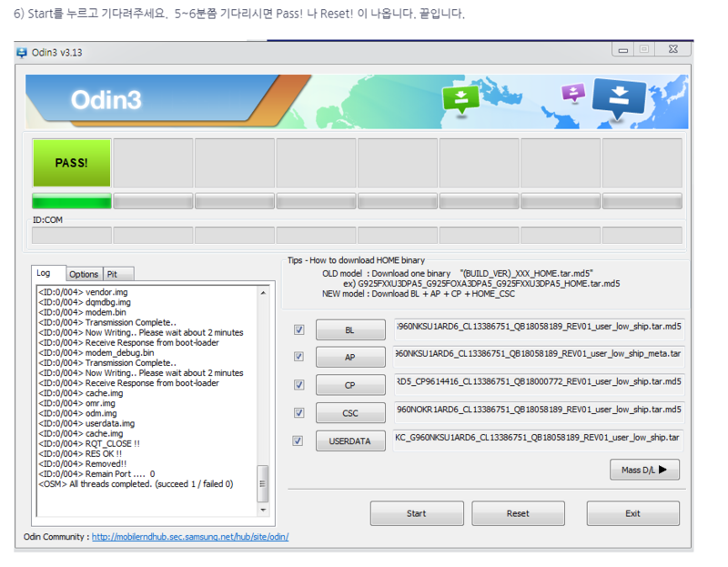Browse for BL firmware file
The width and height of the screenshot is (728, 567).
[350, 330]
